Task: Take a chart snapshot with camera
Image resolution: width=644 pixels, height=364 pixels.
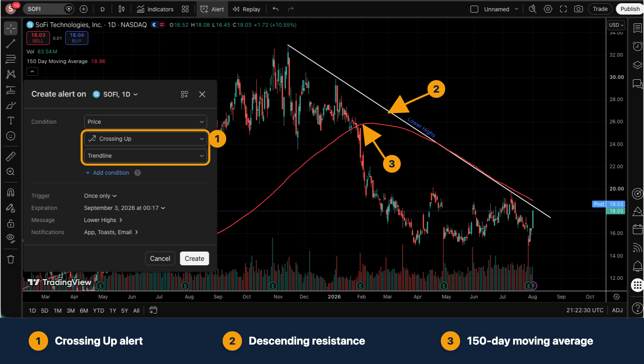Action: point(579,9)
